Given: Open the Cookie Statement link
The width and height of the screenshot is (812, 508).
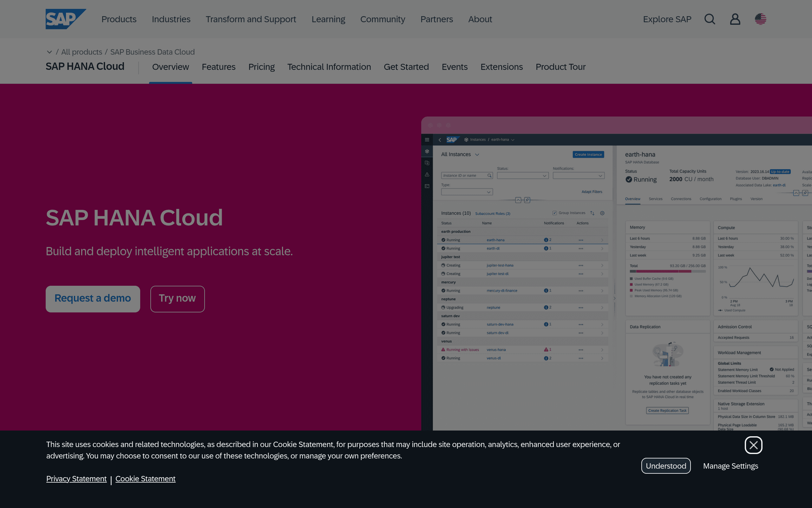Looking at the screenshot, I should coord(145,478).
